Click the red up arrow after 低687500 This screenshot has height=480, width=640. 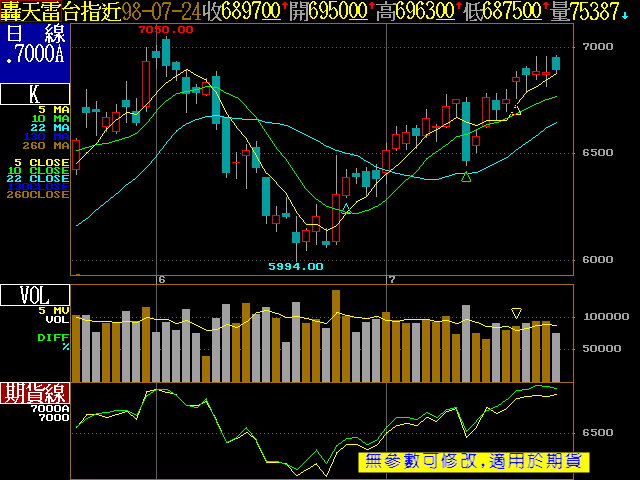[546, 8]
